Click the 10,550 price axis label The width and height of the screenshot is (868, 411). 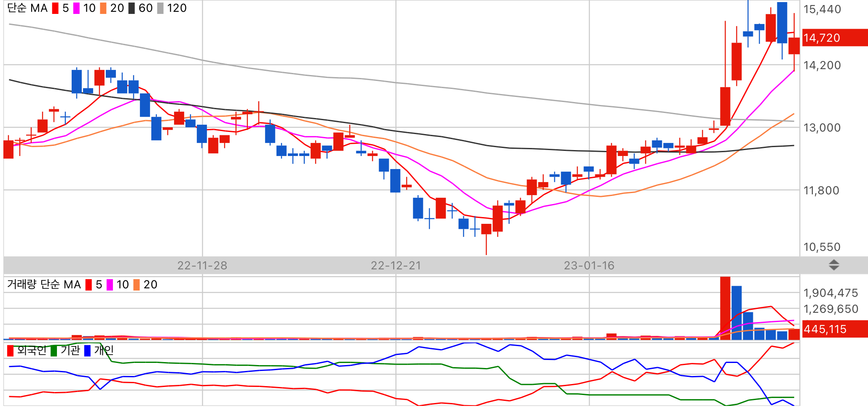[x=822, y=247]
